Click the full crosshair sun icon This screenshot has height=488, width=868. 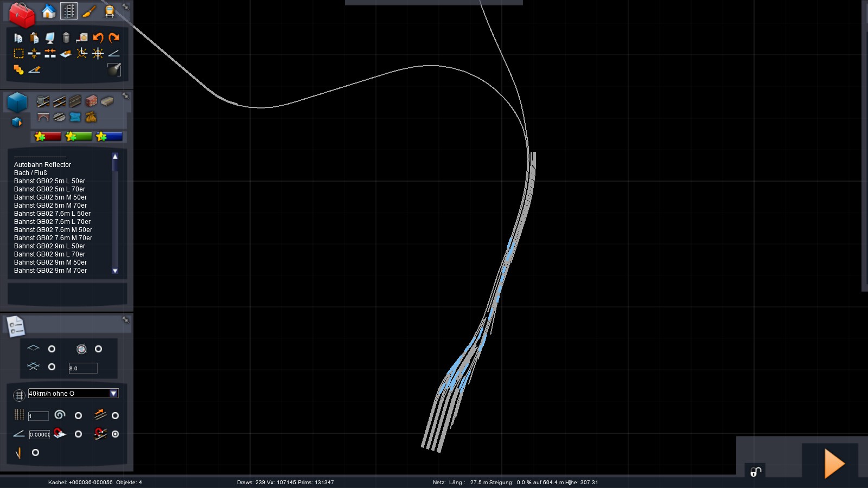(x=98, y=53)
